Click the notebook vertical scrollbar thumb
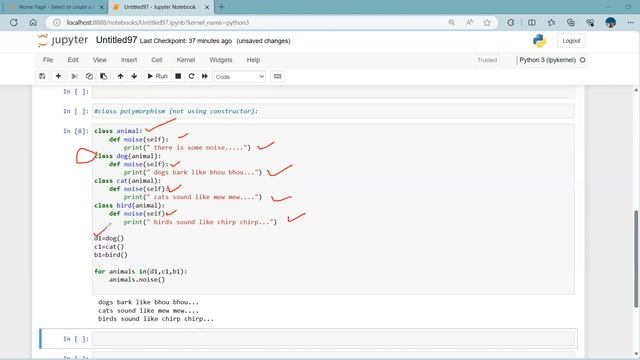This screenshot has width=640, height=360. point(636,259)
